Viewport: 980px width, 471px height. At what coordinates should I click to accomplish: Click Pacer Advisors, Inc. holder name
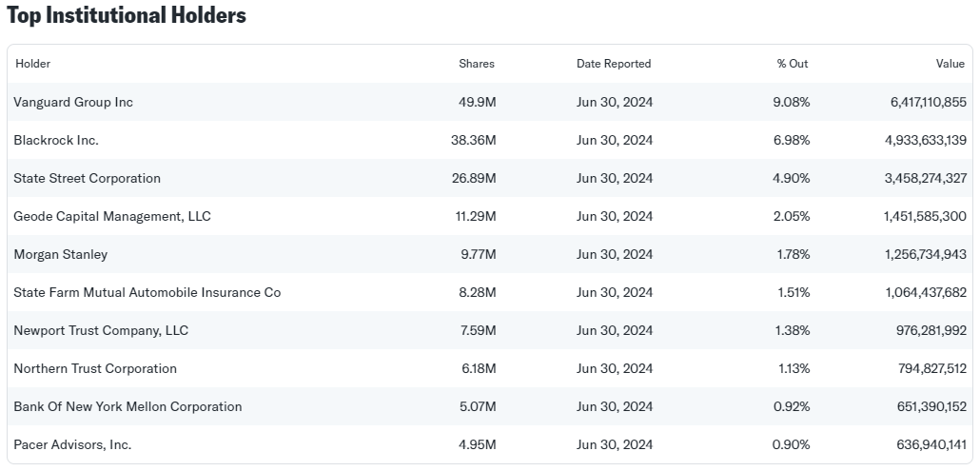click(x=72, y=444)
